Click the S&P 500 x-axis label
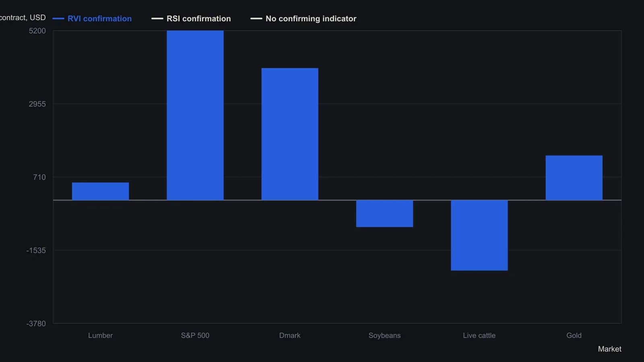 [195, 335]
